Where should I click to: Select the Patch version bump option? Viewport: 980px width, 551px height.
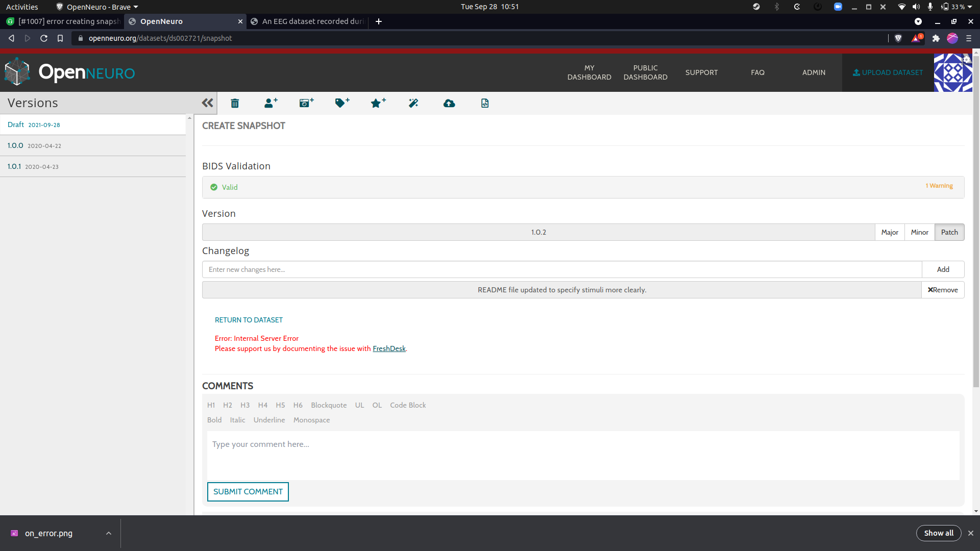click(x=949, y=232)
